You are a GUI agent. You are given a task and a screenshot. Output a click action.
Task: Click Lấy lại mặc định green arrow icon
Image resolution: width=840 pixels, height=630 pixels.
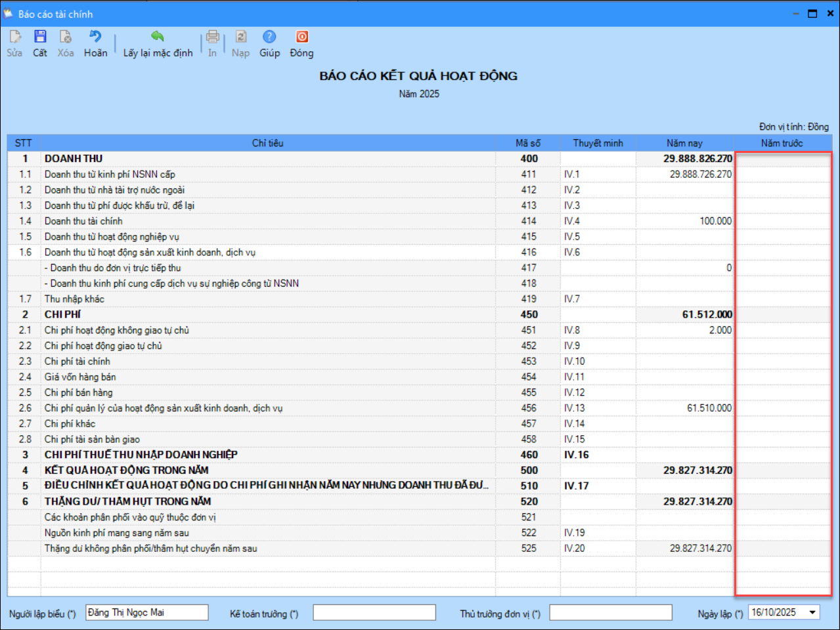point(158,37)
